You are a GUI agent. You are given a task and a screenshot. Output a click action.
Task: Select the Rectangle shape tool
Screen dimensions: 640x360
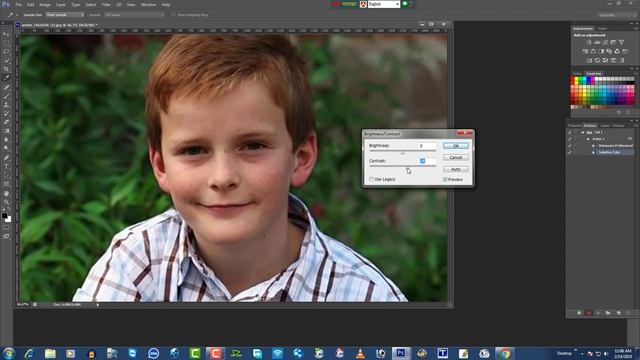tap(6, 184)
